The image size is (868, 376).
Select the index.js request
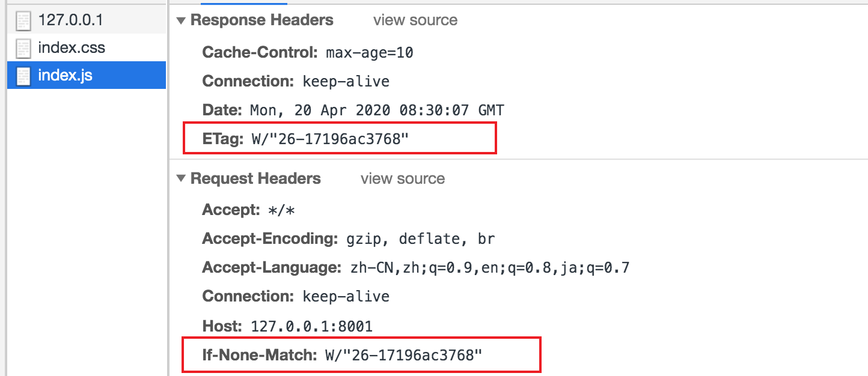tap(87, 75)
